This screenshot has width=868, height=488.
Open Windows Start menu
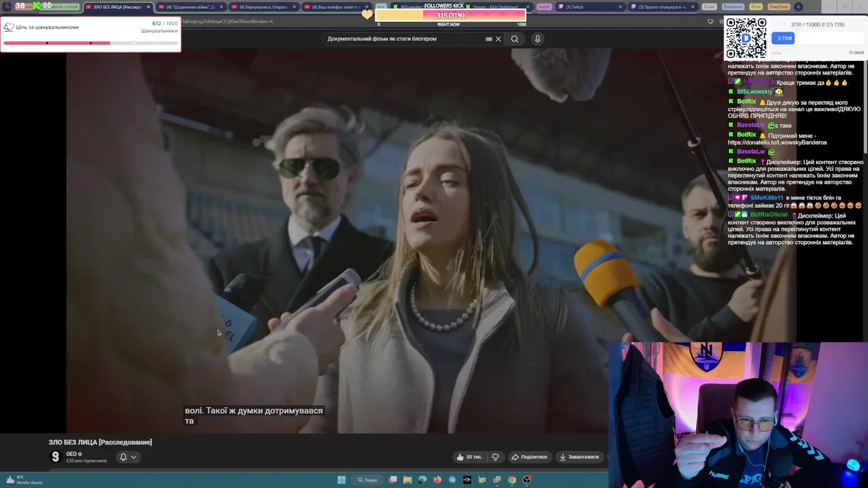tap(342, 480)
